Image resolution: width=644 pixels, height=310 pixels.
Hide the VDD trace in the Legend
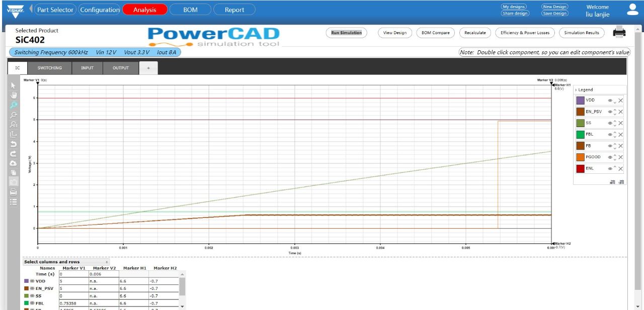pos(610,100)
